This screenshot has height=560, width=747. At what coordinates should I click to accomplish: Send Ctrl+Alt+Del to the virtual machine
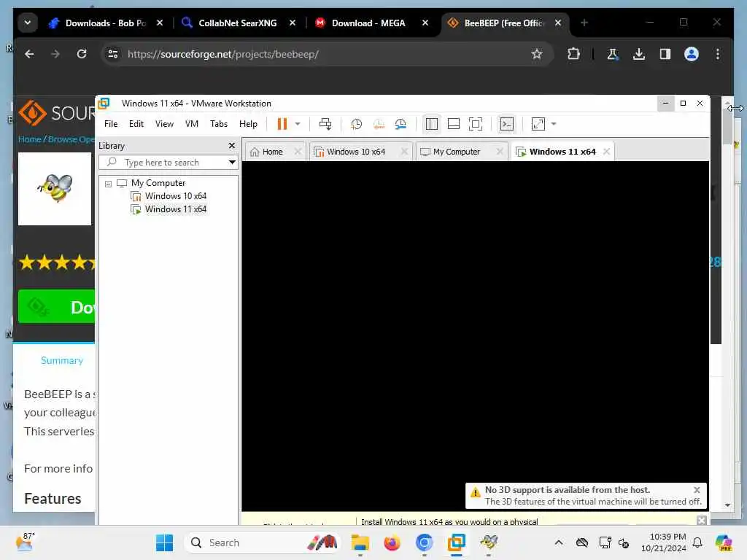[x=325, y=124]
